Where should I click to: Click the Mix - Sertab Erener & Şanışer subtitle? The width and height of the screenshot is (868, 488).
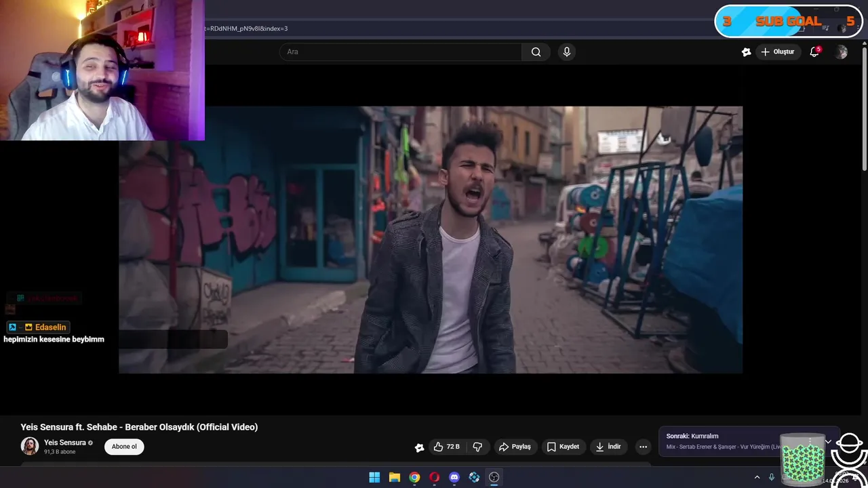(x=724, y=447)
